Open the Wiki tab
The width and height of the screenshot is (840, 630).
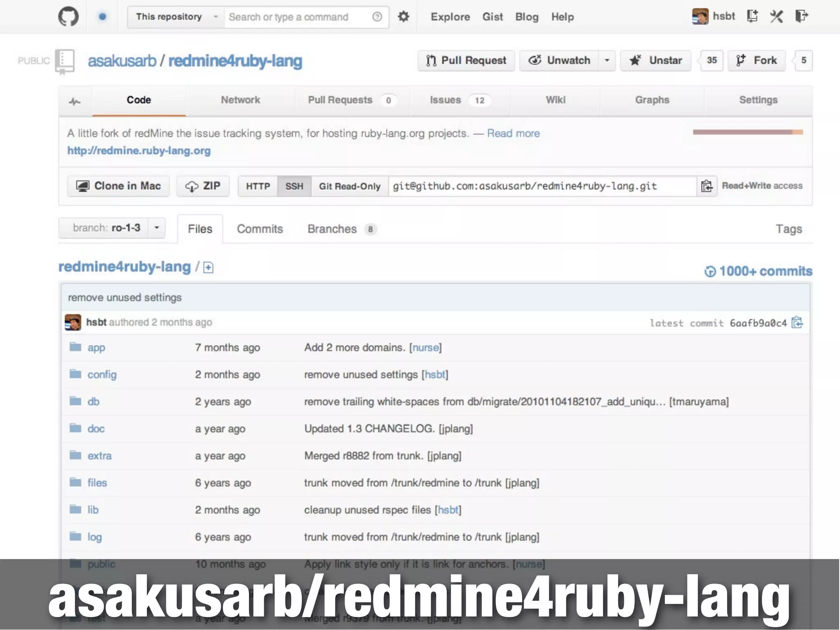point(555,100)
